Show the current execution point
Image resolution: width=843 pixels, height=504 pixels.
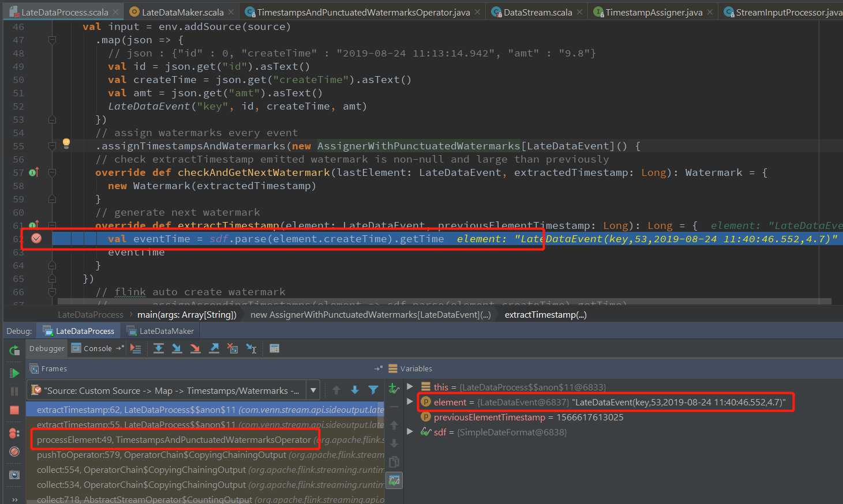tap(136, 348)
